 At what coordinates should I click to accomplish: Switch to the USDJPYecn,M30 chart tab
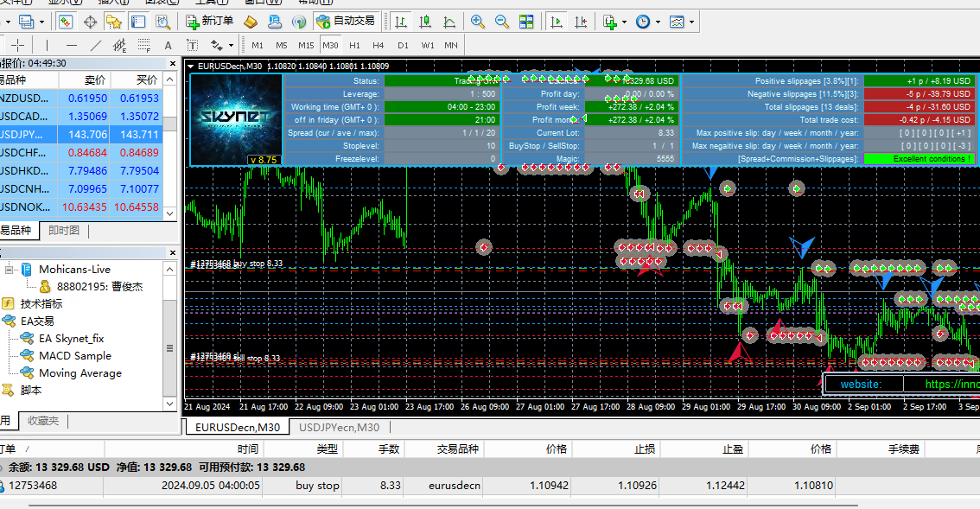point(340,427)
